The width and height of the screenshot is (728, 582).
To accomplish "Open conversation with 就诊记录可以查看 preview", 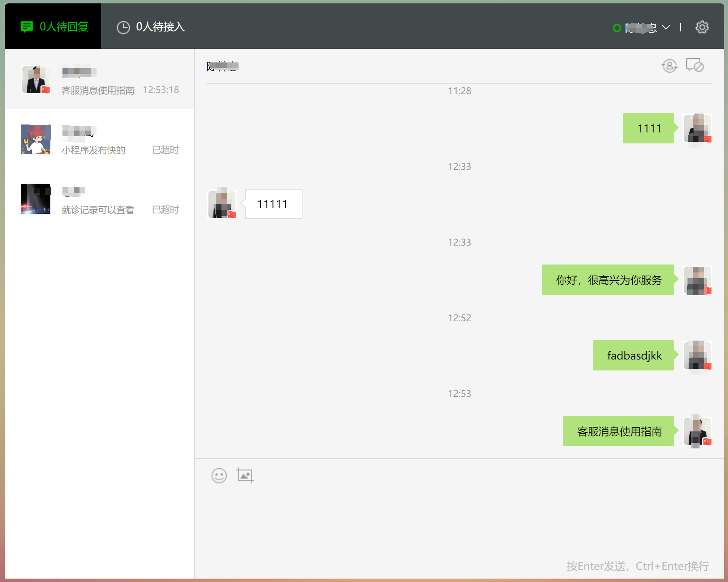I will click(x=100, y=199).
